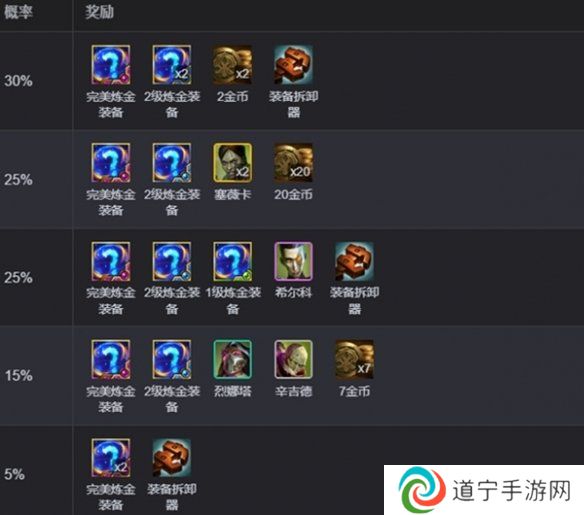This screenshot has width=584, height=515.
Task: Select the 装备拆卸器 icon in the 5% row
Action: pos(172,458)
